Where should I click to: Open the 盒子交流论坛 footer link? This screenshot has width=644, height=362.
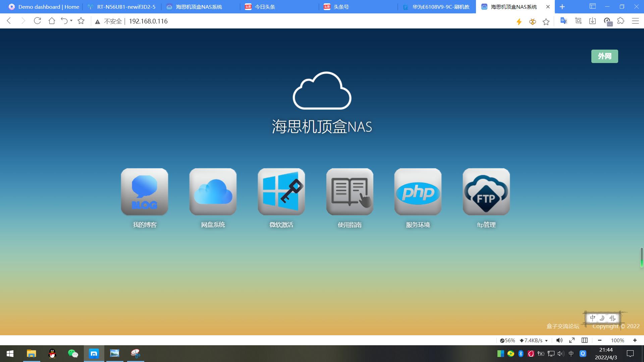pos(563,326)
